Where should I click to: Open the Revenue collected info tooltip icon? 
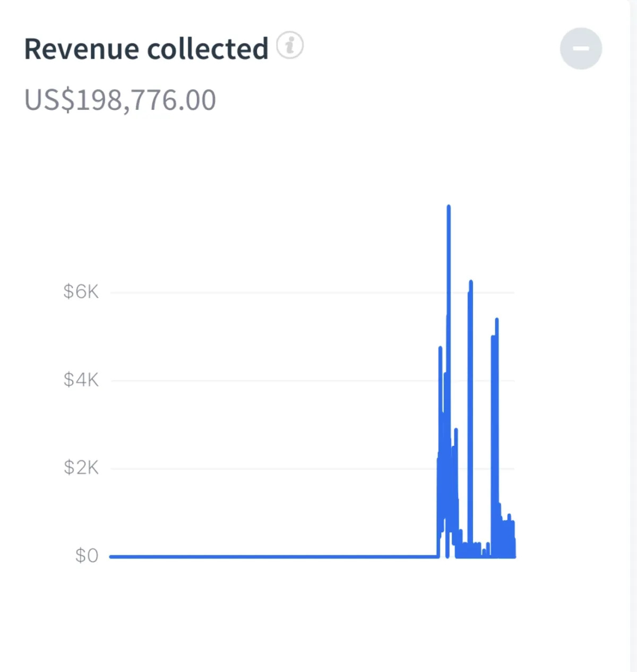coord(290,45)
